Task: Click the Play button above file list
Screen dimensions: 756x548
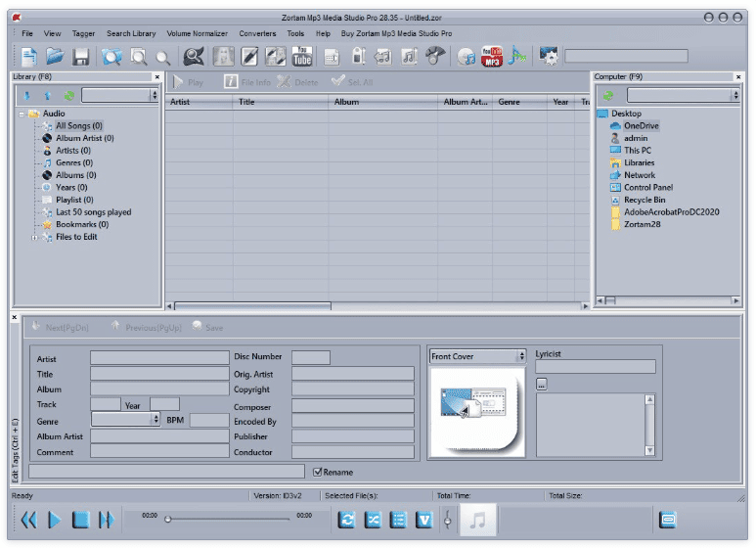Action: [x=188, y=82]
